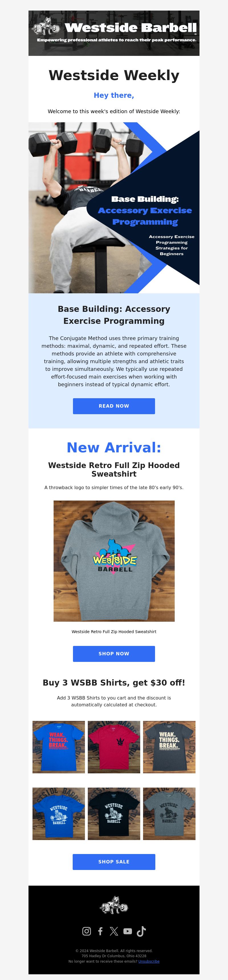Viewport: 228px width, 980px height.
Task: Click the Westside Barbell header wordmark
Action: tap(131, 28)
